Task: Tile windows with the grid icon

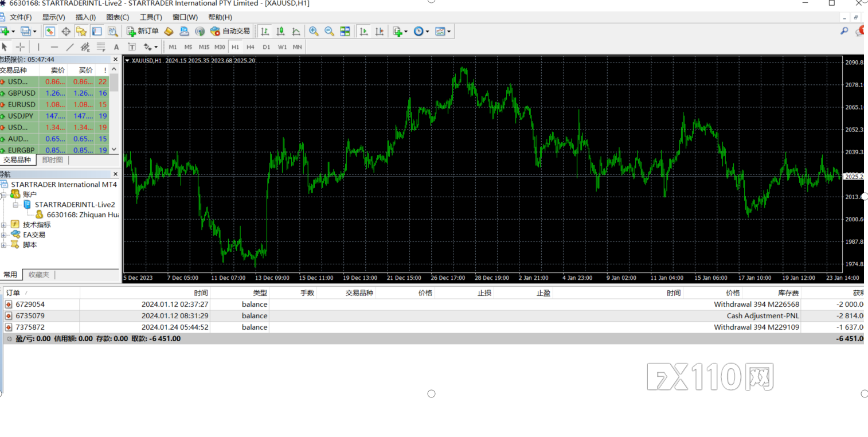Action: coord(345,31)
